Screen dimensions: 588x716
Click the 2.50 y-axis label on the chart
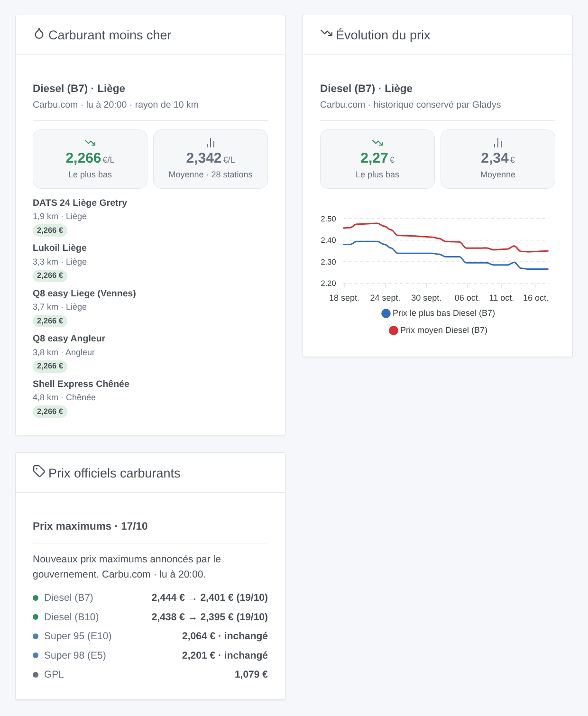click(328, 219)
